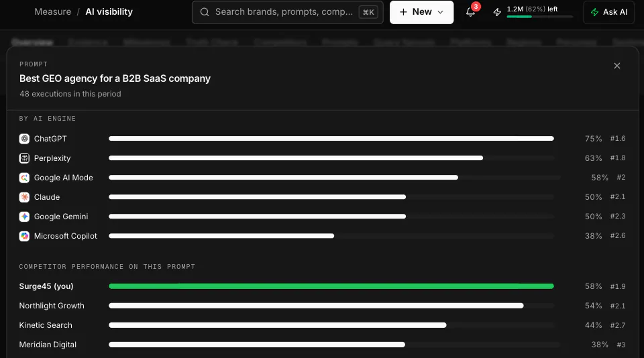The image size is (644, 358).
Task: Click the Claude visibility bar
Action: pyautogui.click(x=257, y=197)
